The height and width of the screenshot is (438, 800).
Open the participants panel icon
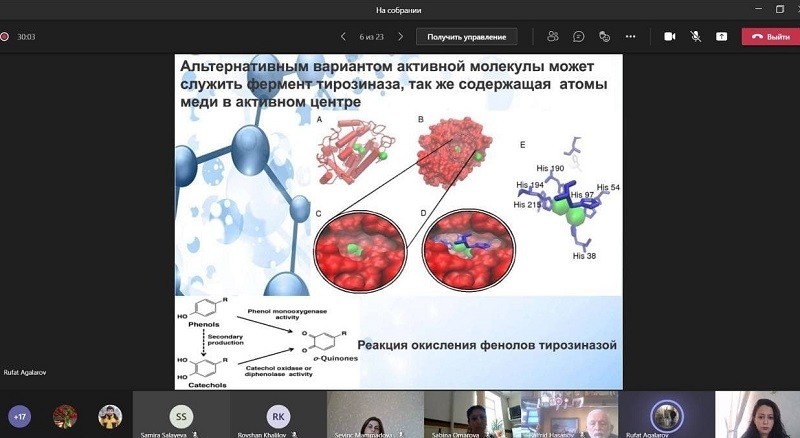tap(553, 36)
